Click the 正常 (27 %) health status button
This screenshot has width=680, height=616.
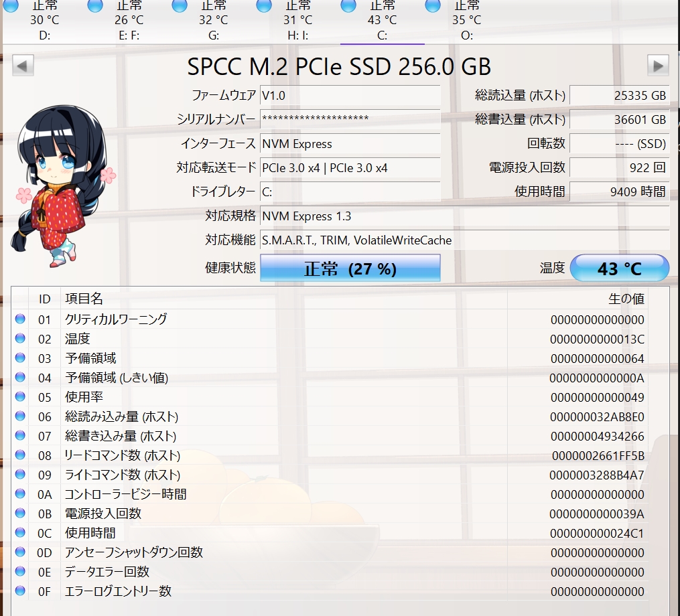coord(350,268)
